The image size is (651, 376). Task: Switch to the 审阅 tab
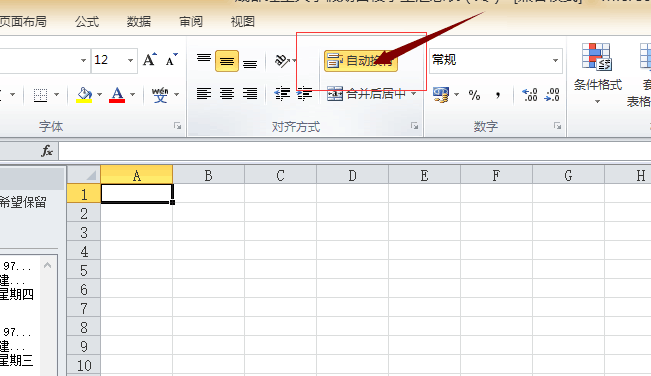pyautogui.click(x=191, y=22)
